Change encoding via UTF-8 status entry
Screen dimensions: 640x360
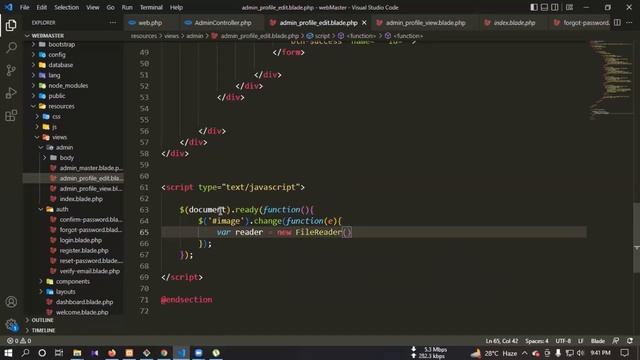563,341
